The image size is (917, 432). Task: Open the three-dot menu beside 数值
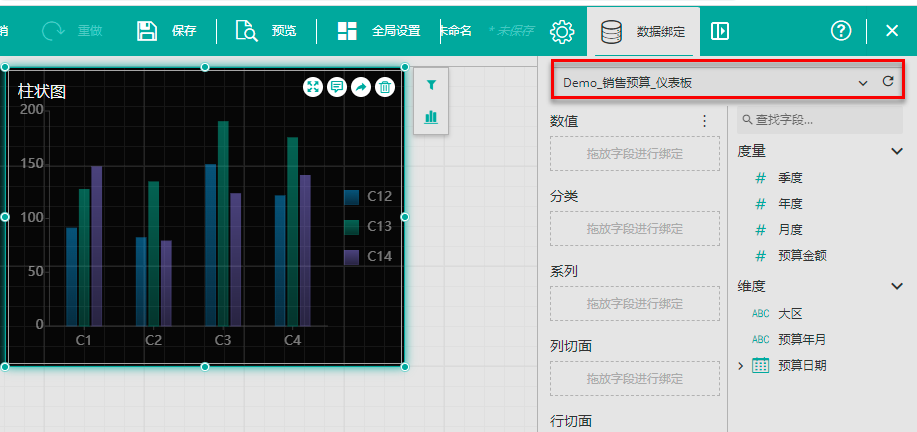[704, 121]
